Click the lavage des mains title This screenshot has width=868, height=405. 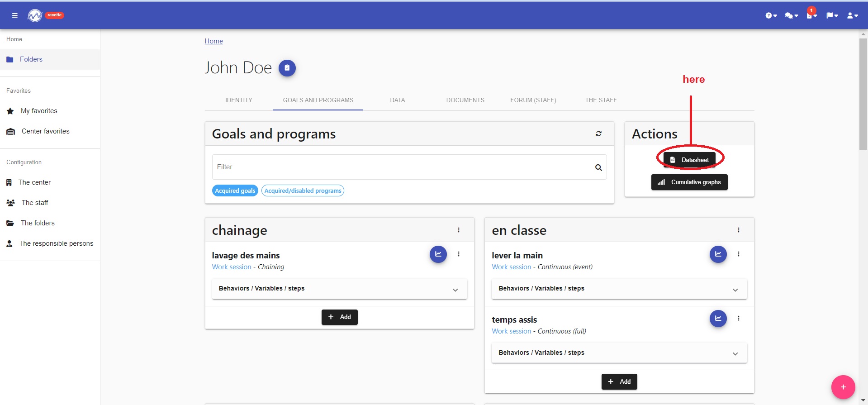click(246, 256)
